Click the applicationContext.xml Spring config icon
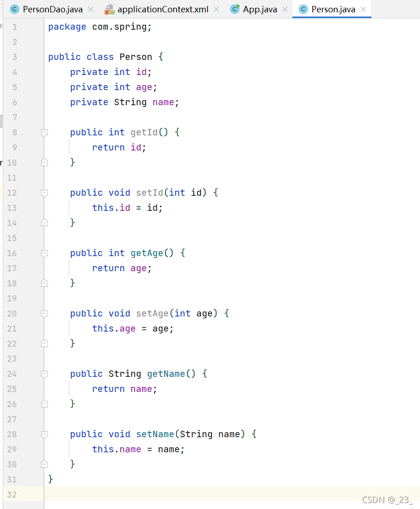The width and height of the screenshot is (420, 509). pos(109,10)
